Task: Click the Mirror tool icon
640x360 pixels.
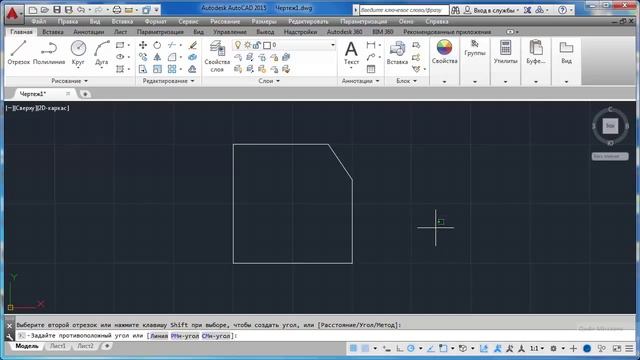Action: coord(157,57)
